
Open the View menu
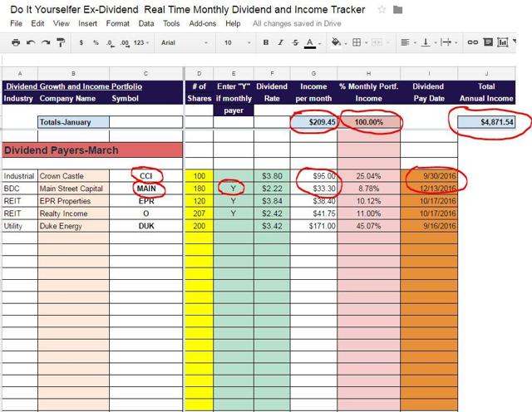pos(61,23)
